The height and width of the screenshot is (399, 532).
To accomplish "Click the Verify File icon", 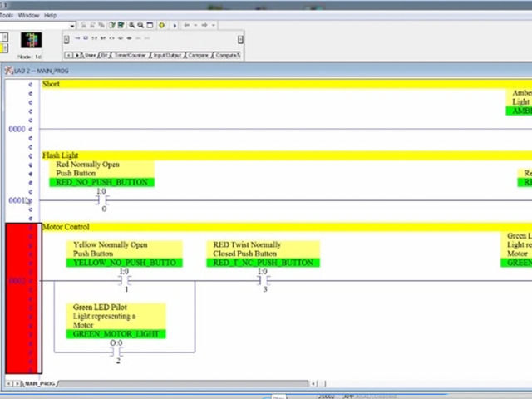I will (x=112, y=25).
